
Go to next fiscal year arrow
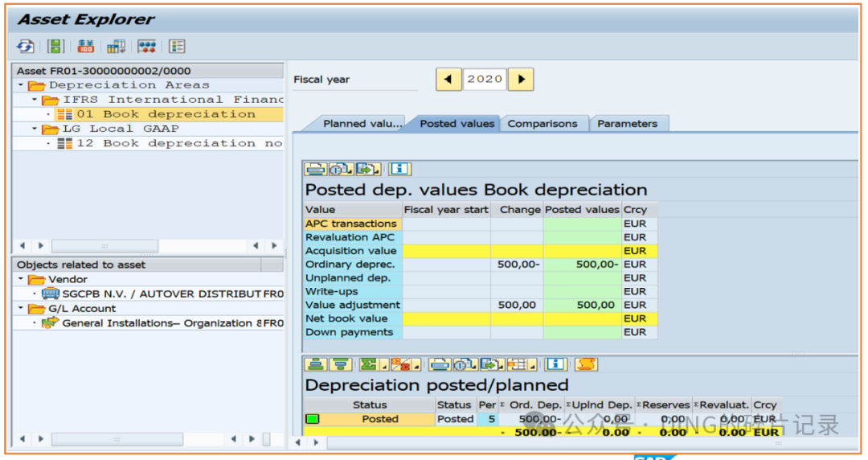[521, 80]
